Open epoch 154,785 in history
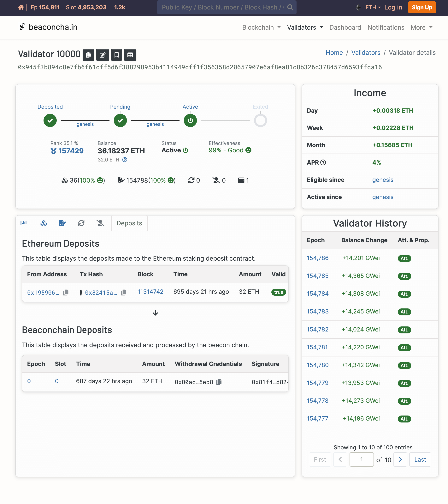Screen dimensions: 448x504 point(317,276)
